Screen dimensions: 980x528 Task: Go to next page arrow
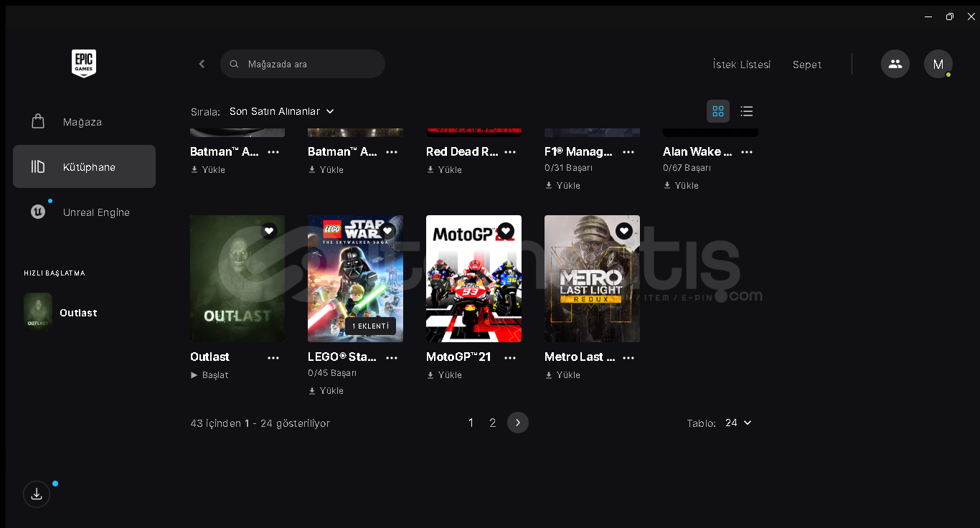click(518, 423)
